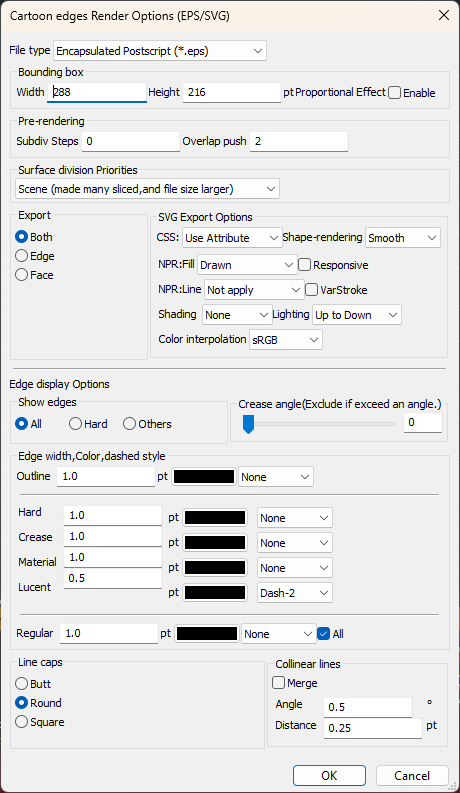Open the Color interpolation sRGB dropdown

(286, 340)
